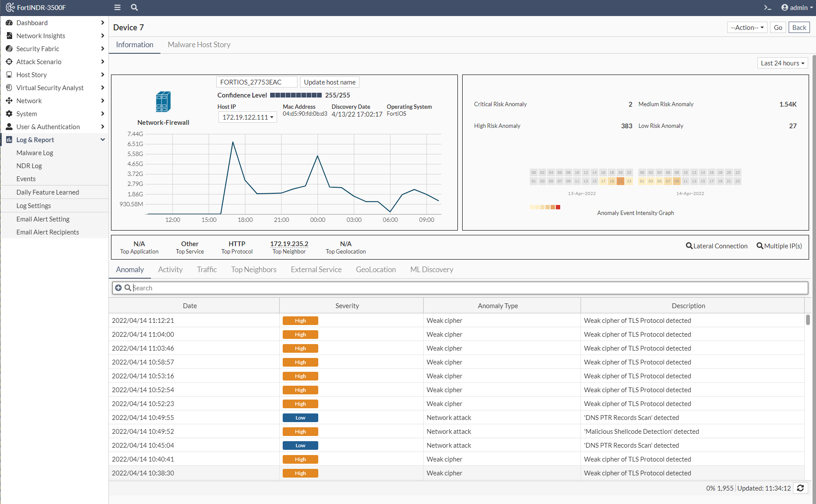Open the Last 24 hours dropdown

click(x=782, y=62)
